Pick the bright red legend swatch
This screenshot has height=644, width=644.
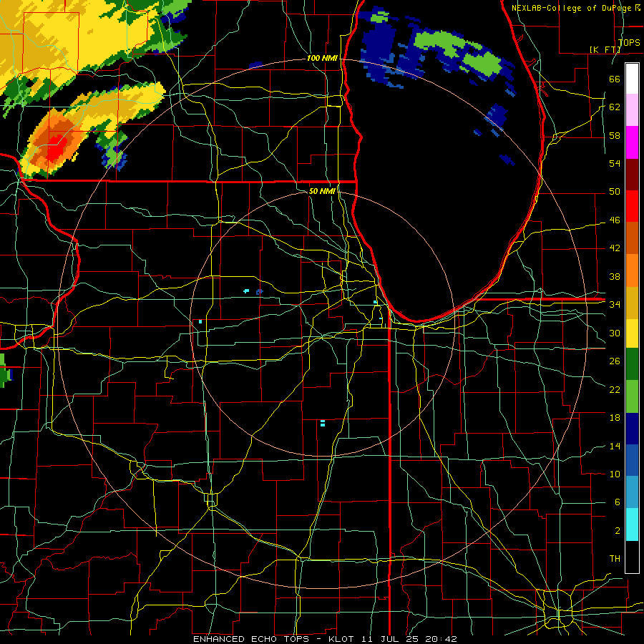point(632,206)
